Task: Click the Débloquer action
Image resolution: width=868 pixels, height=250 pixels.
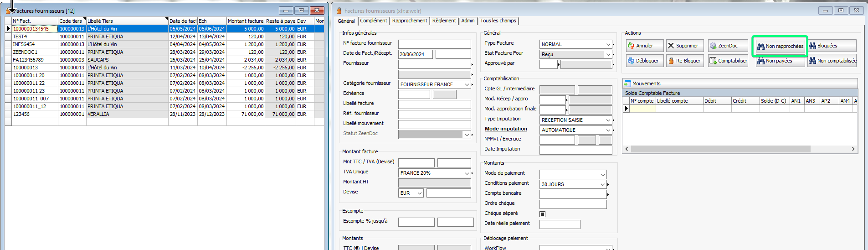Action: [x=644, y=61]
